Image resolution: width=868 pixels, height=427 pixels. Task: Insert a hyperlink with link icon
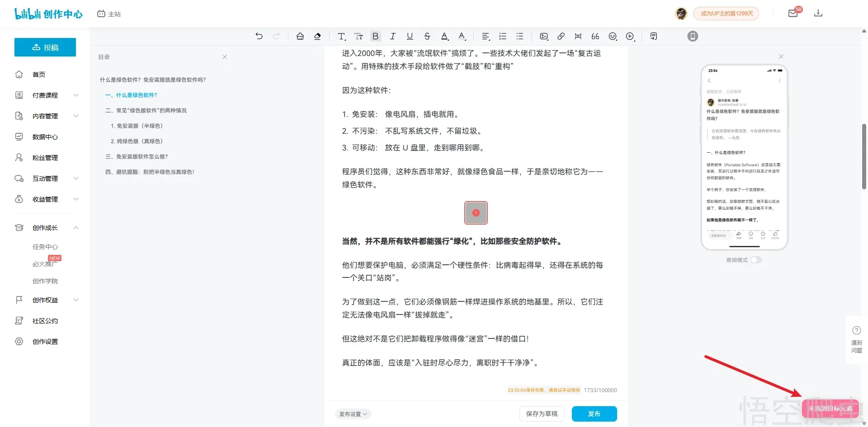pyautogui.click(x=561, y=36)
